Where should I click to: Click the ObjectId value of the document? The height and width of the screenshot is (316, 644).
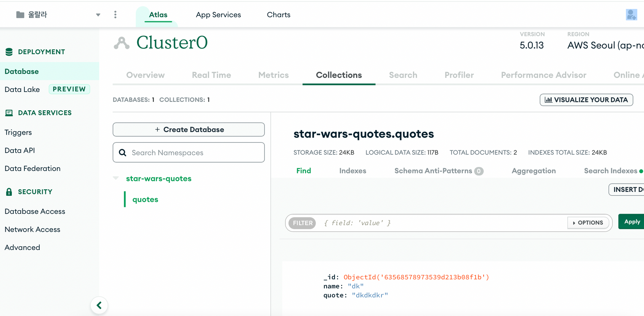416,277
